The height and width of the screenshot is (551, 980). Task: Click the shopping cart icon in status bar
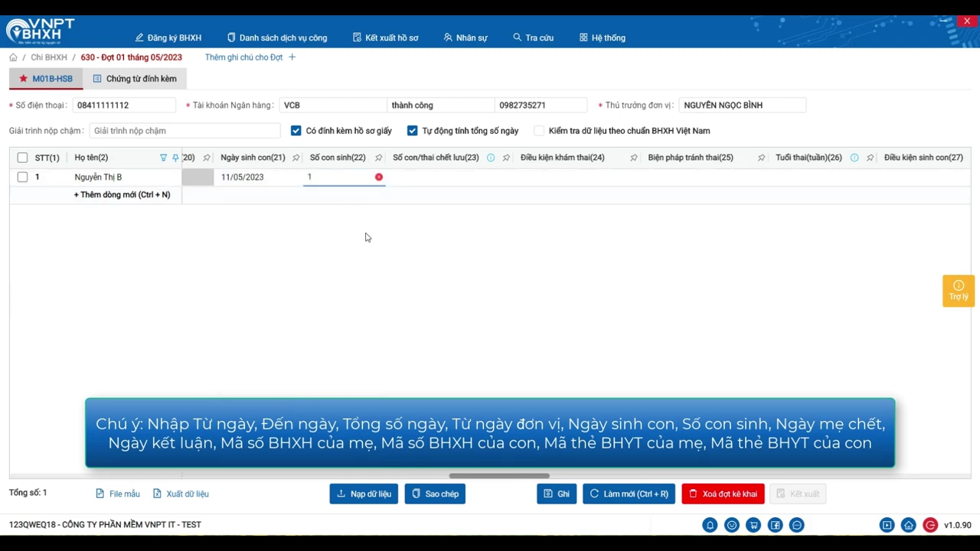pos(753,525)
